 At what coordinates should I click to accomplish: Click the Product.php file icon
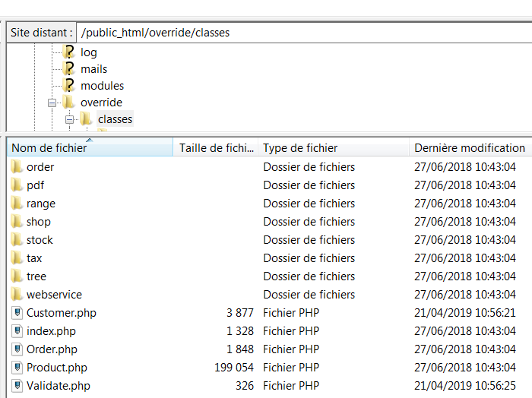point(17,368)
